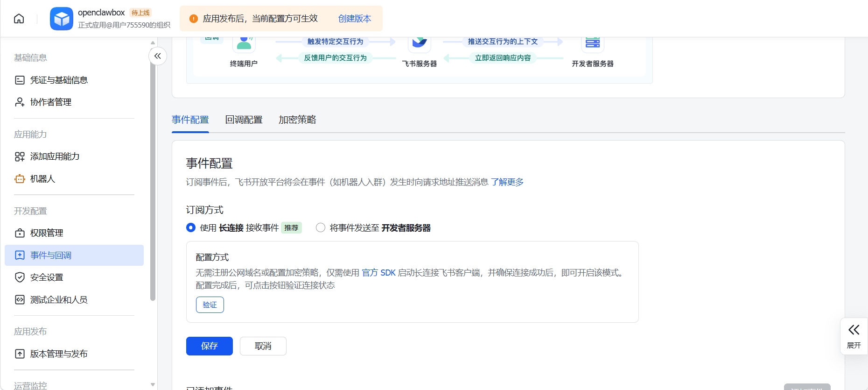Click the 版本管理与发布 upload icon
868x390 pixels.
click(x=20, y=354)
